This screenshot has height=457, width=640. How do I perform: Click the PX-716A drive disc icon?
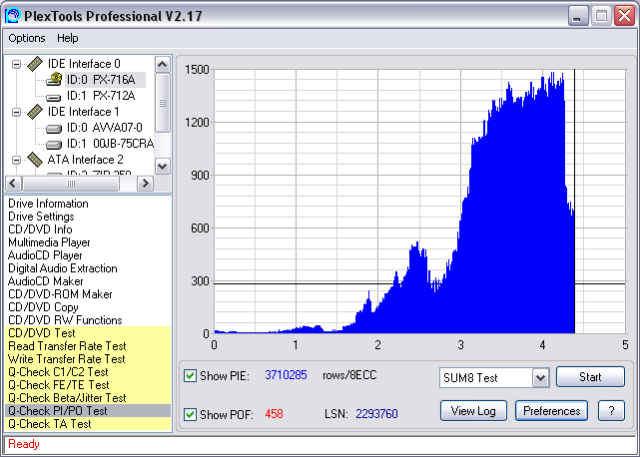55,80
